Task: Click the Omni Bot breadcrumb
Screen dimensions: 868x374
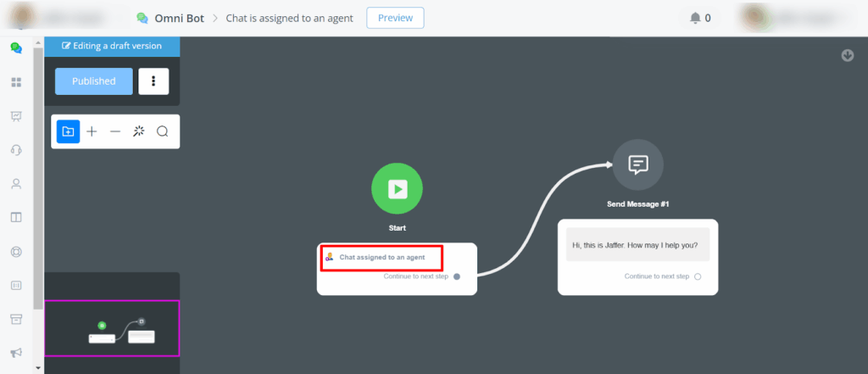Action: click(x=178, y=18)
